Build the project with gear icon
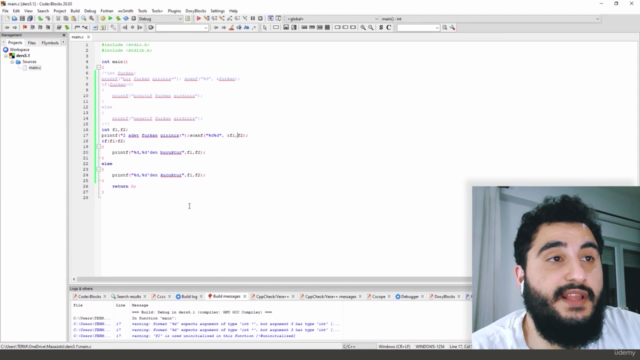Image resolution: width=640 pixels, height=360 pixels. [102, 18]
